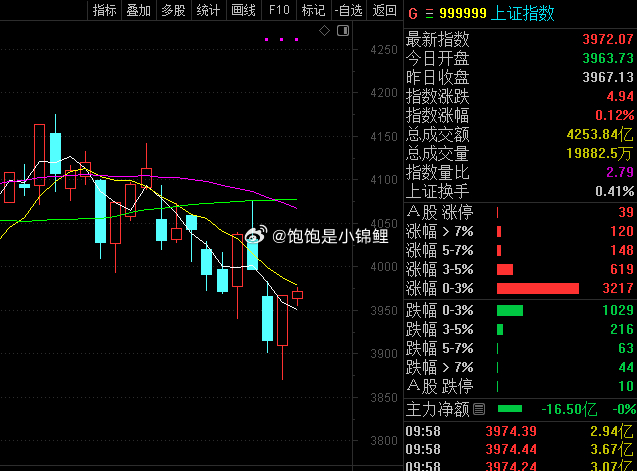Click the 跌幅 > 7% count 44
Screen dimensions: 637x471
tap(626, 367)
